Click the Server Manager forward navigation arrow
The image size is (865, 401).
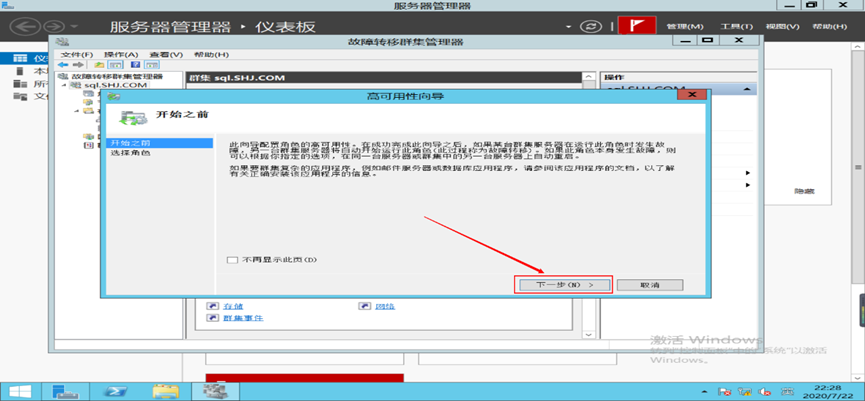tap(54, 26)
